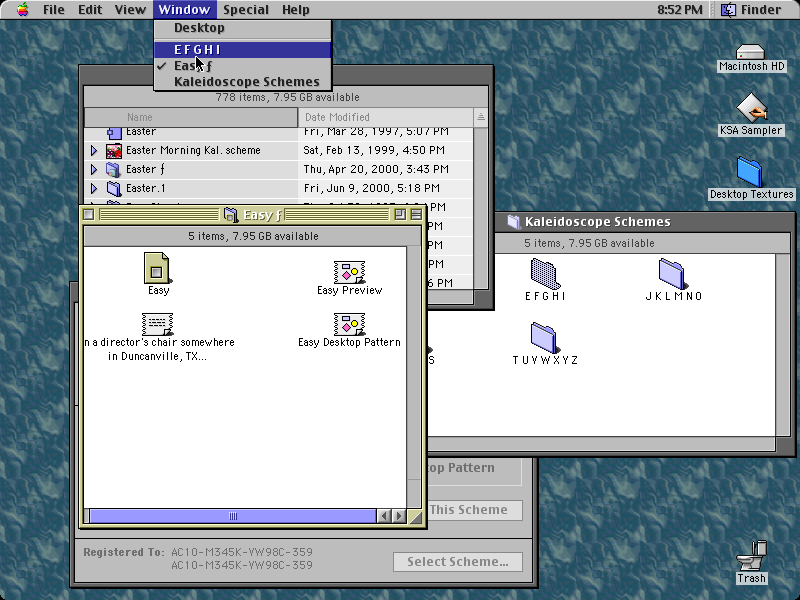Click the Sat, Feb 13, 1999 date cell

click(374, 151)
